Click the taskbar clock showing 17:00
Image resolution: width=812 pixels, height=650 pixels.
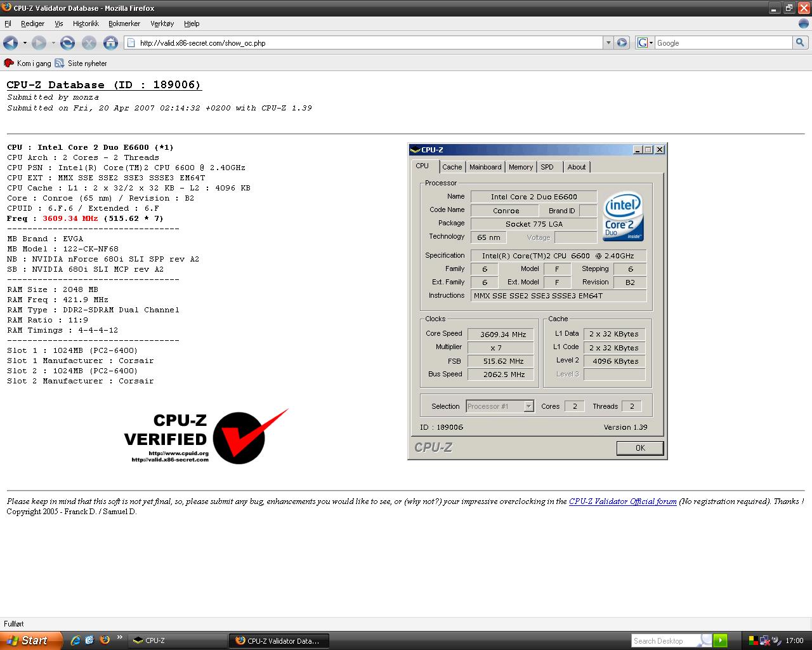[x=795, y=640]
